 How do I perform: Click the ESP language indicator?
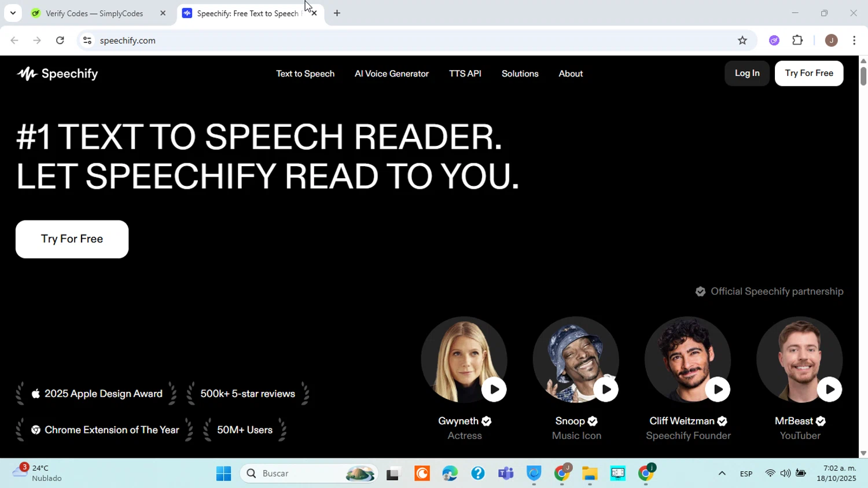point(746,474)
